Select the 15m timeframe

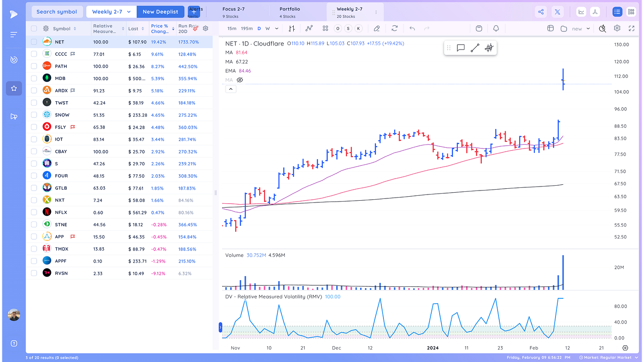(x=231, y=28)
